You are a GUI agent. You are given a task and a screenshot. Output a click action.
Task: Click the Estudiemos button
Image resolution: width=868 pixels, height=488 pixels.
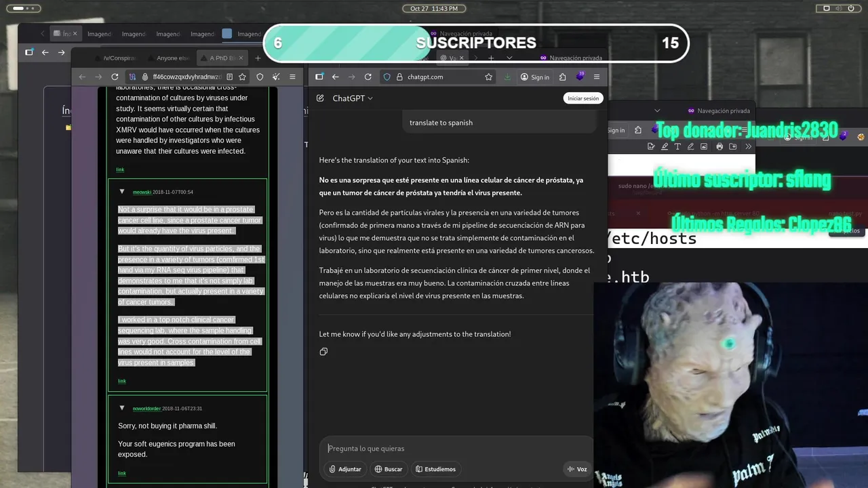(x=435, y=469)
